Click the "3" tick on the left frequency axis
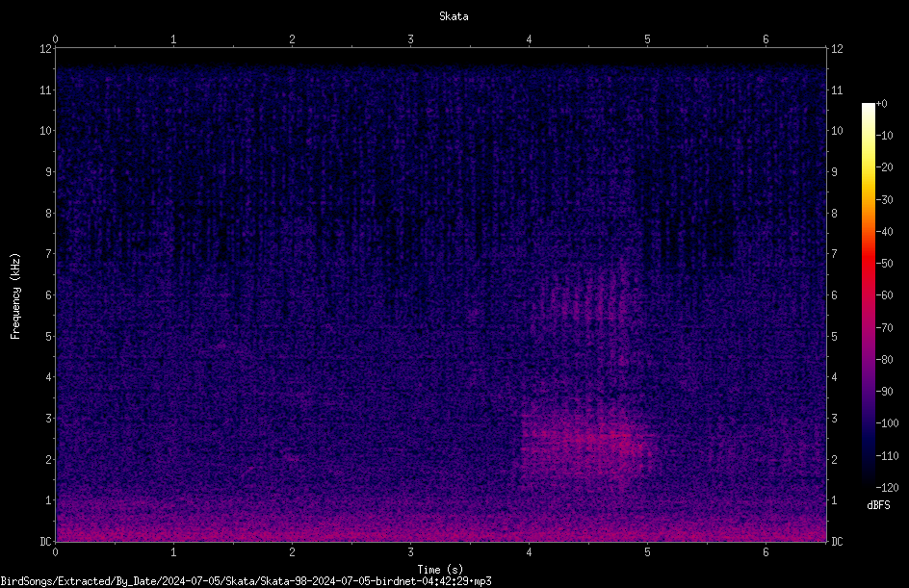The image size is (909, 588). 48,419
